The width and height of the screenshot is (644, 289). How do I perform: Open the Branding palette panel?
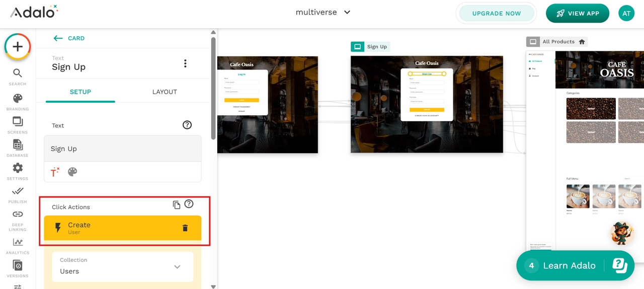tap(18, 102)
